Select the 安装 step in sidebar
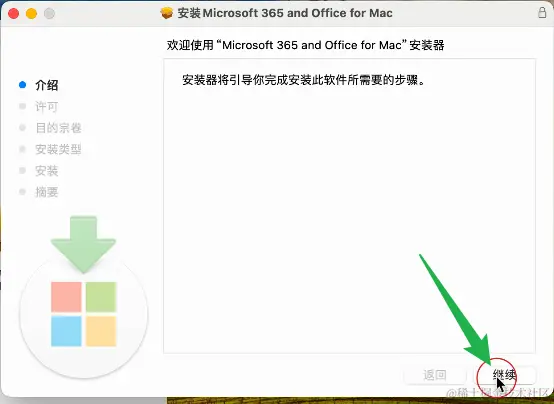This screenshot has width=554, height=404. point(47,171)
